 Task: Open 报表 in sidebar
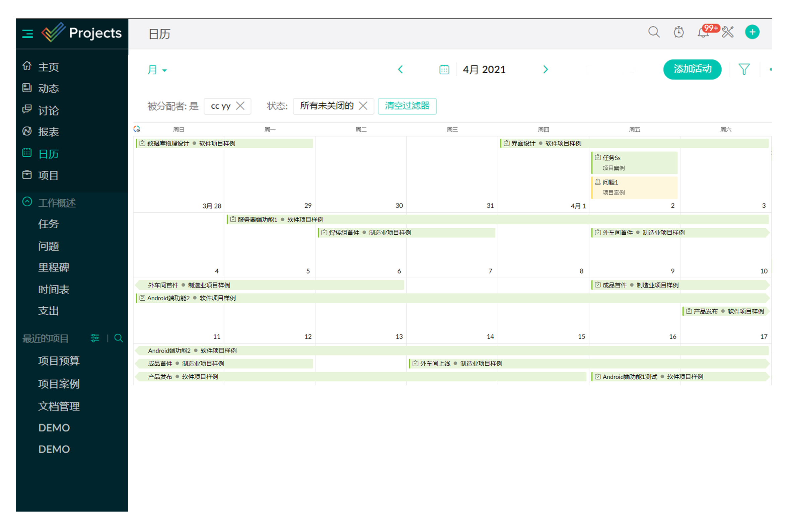tap(48, 132)
